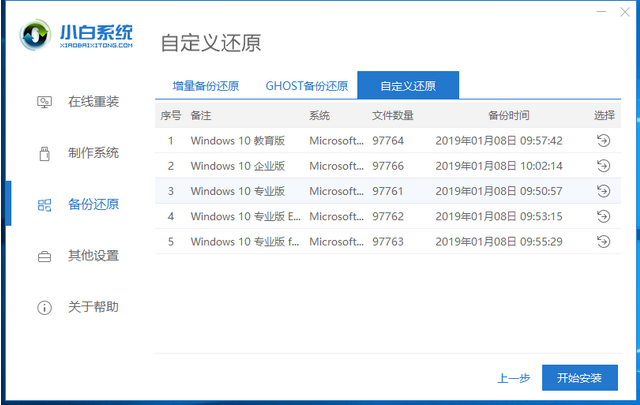Select Windows 10 教育版 entry
Screen dimensions: 640x405
tap(238, 141)
